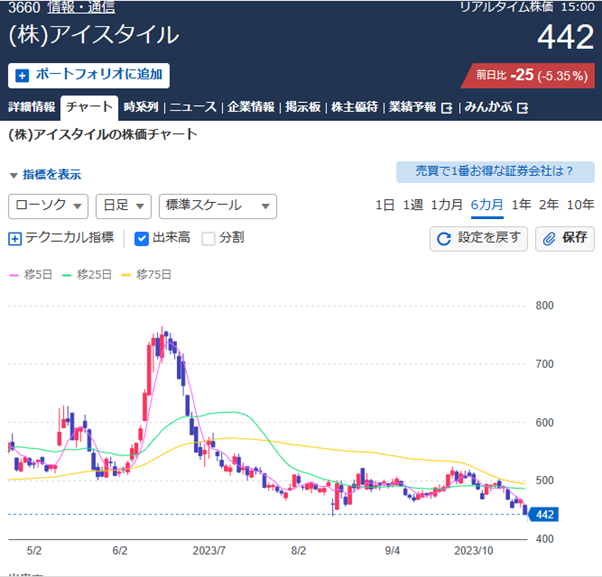Click the (株)アイスタイルの株価チャート heading

pos(103,135)
